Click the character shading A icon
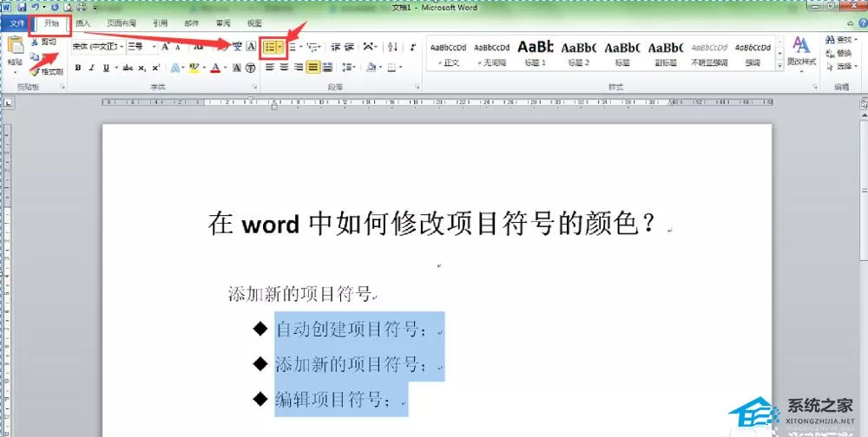868x437 pixels. pyautogui.click(x=237, y=68)
